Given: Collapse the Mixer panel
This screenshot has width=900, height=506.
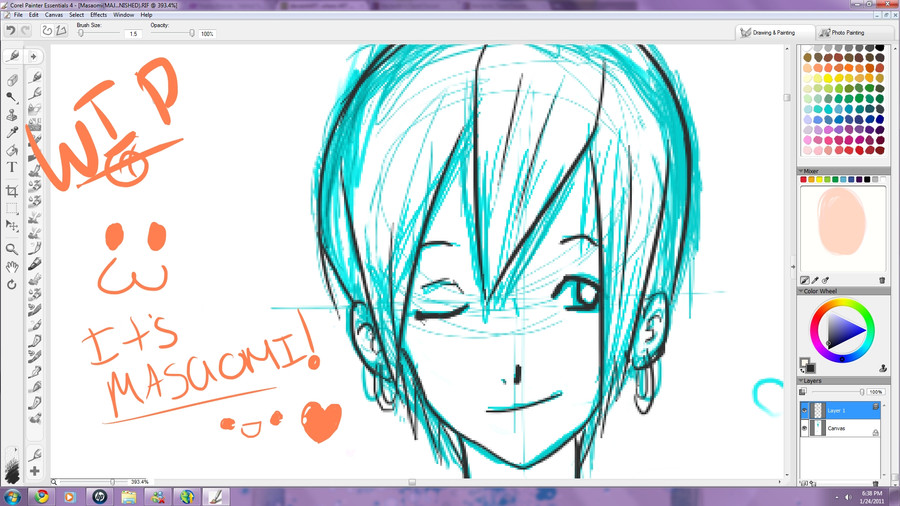Looking at the screenshot, I should pos(801,171).
